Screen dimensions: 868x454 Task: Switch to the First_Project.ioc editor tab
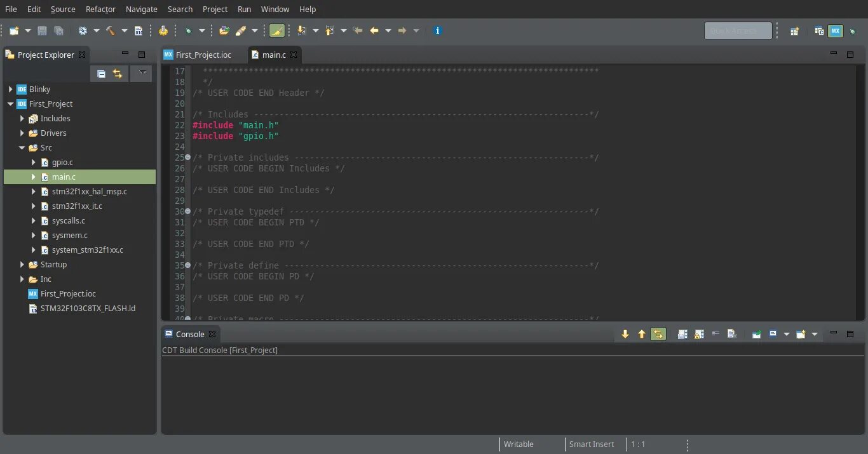click(x=203, y=55)
